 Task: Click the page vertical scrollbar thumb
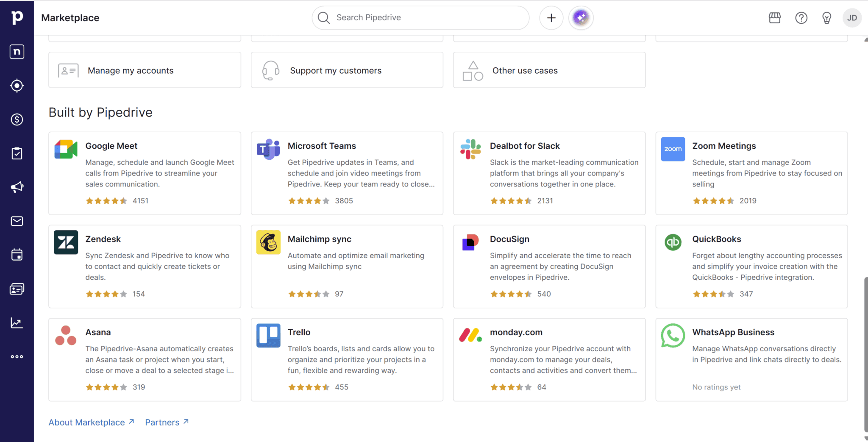pos(865,354)
